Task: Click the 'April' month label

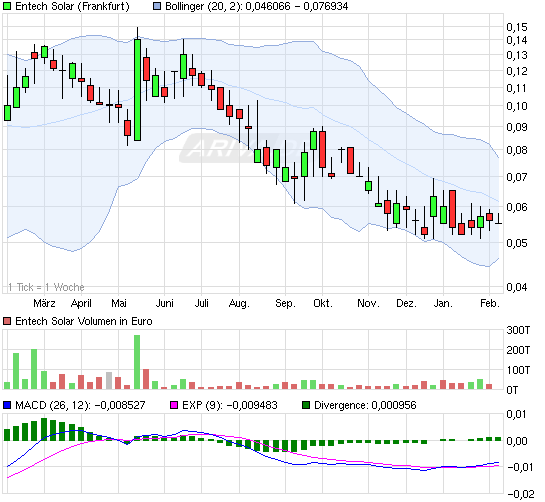Action: coord(81,303)
